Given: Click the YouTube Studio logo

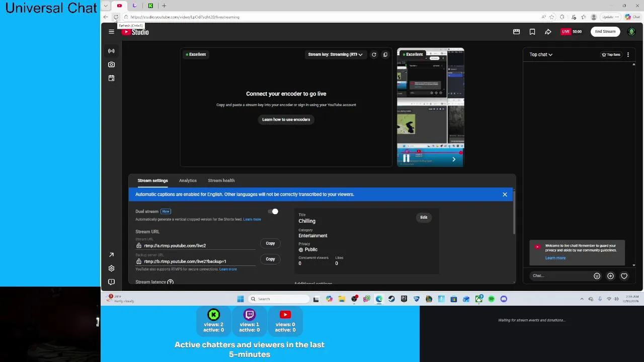Looking at the screenshot, I should [x=135, y=32].
